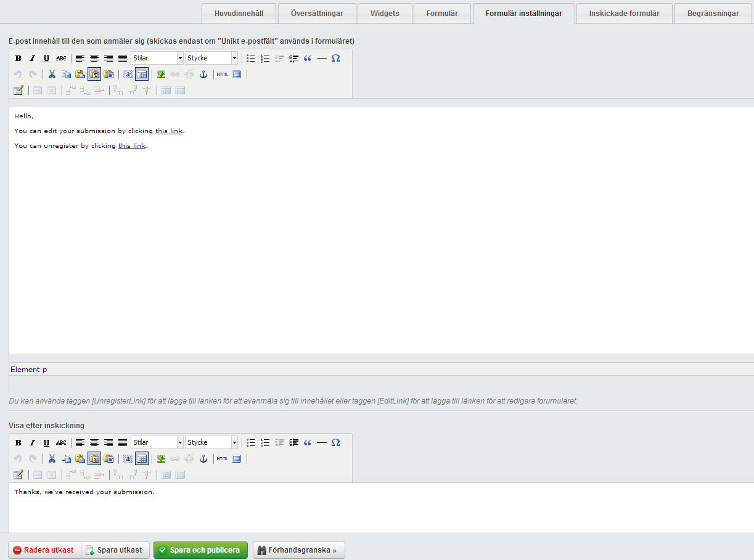The width and height of the screenshot is (754, 560).
Task: Toggle table guidelines button in top editor
Action: [142, 74]
